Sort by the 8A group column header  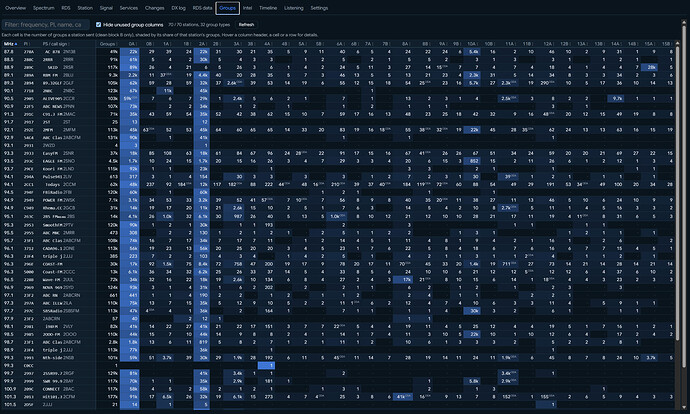pyautogui.click(x=405, y=44)
